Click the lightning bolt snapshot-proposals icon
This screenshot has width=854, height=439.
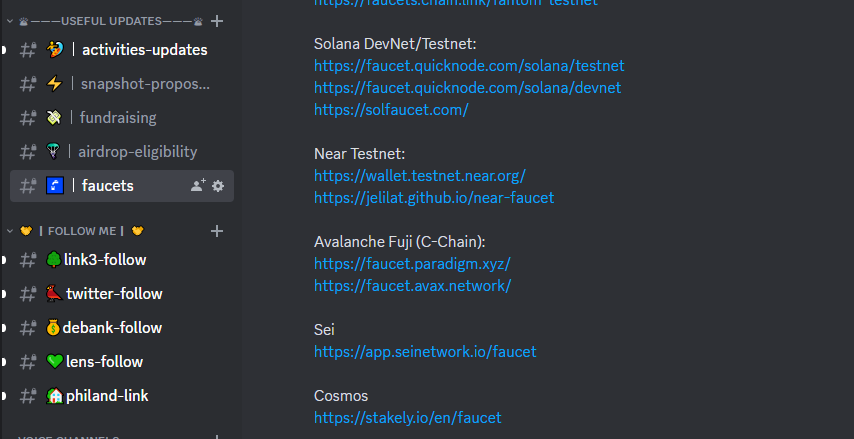pyautogui.click(x=54, y=84)
